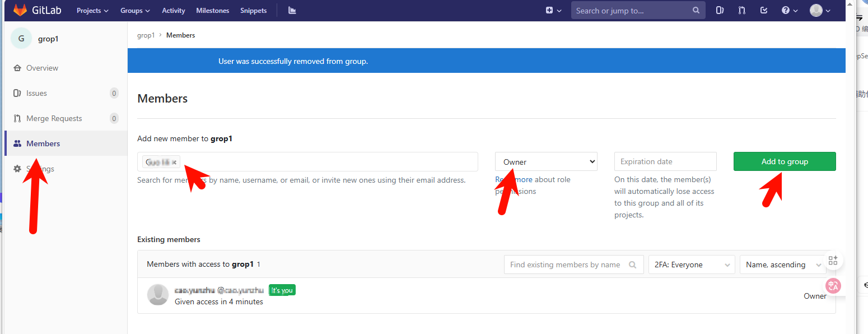868x334 pixels.
Task: Go to Activity in top navbar
Action: pos(174,11)
